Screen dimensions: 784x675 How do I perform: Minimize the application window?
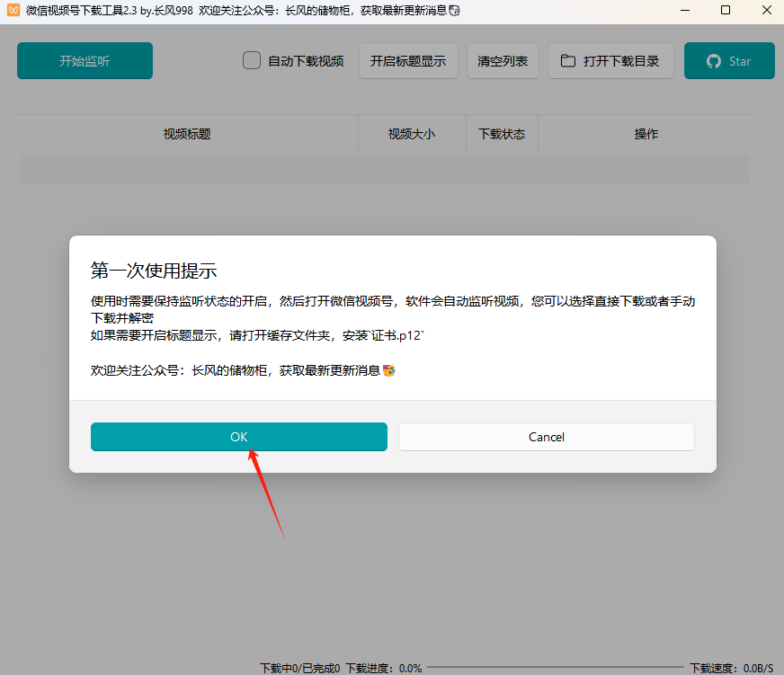(x=685, y=10)
